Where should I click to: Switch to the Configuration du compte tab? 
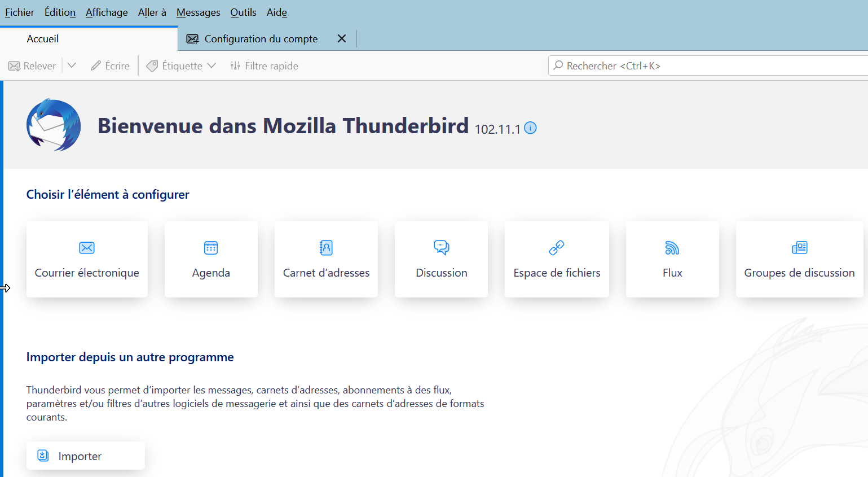tap(267, 38)
